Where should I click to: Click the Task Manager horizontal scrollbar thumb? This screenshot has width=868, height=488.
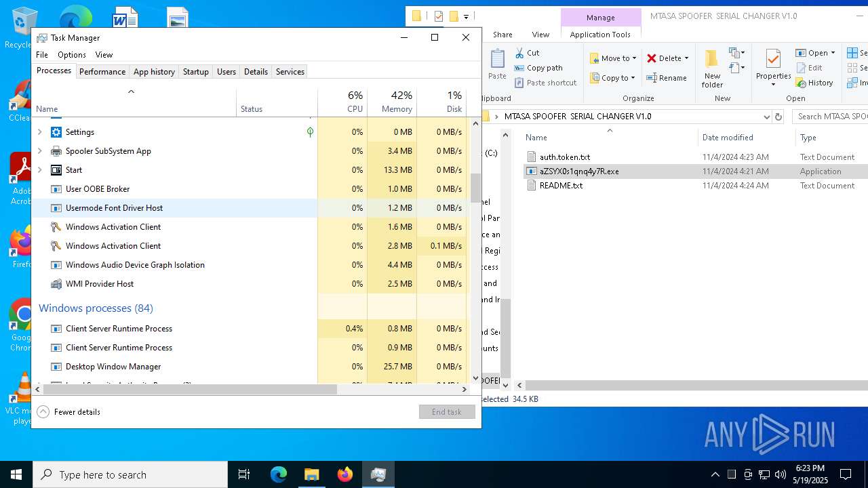coord(190,390)
